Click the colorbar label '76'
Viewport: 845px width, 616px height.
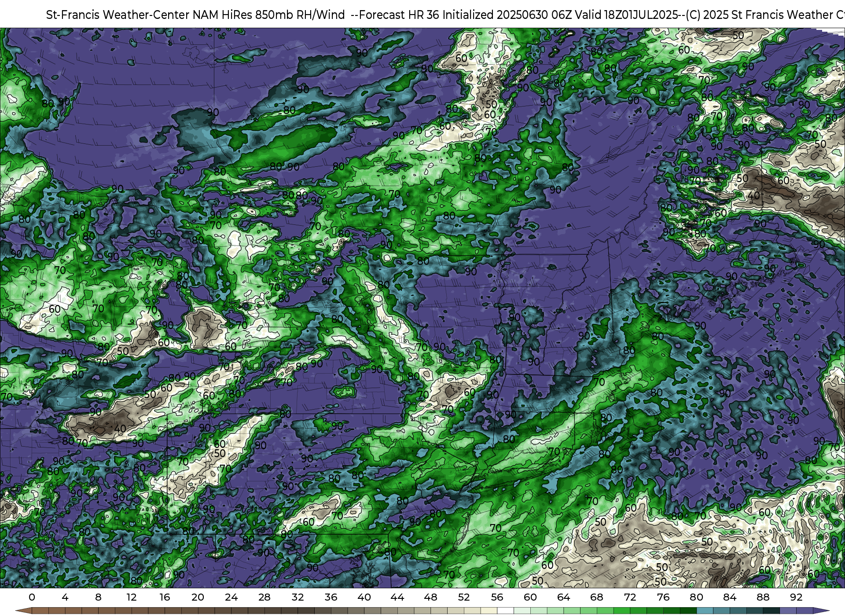point(663,597)
